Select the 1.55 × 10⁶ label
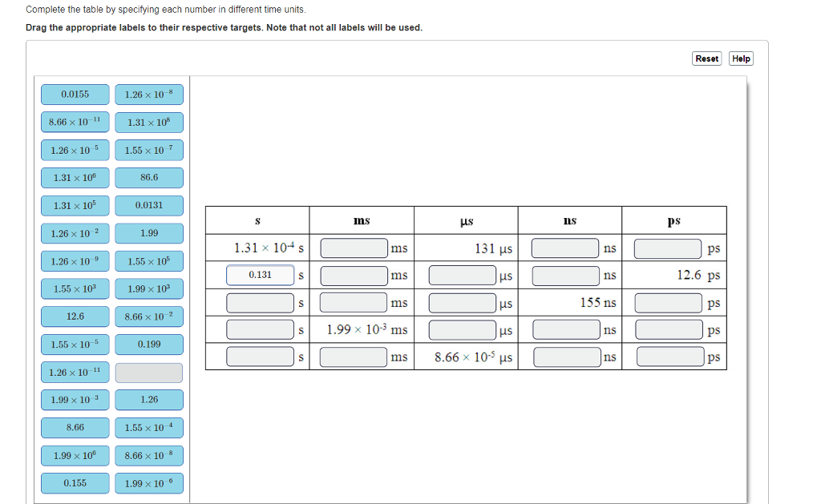This screenshot has width=821, height=504. click(149, 260)
